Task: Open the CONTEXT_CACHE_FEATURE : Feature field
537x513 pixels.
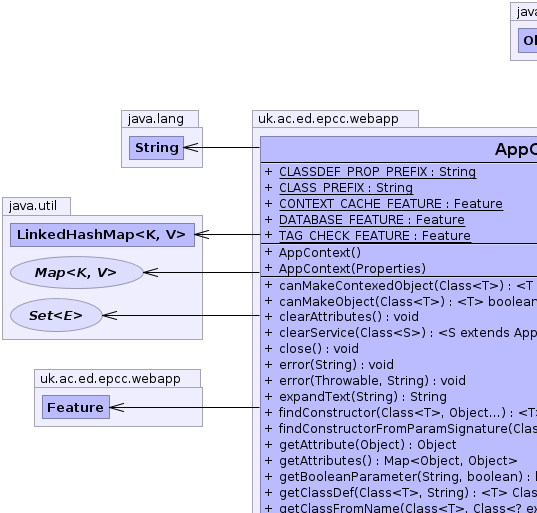Action: 391,204
